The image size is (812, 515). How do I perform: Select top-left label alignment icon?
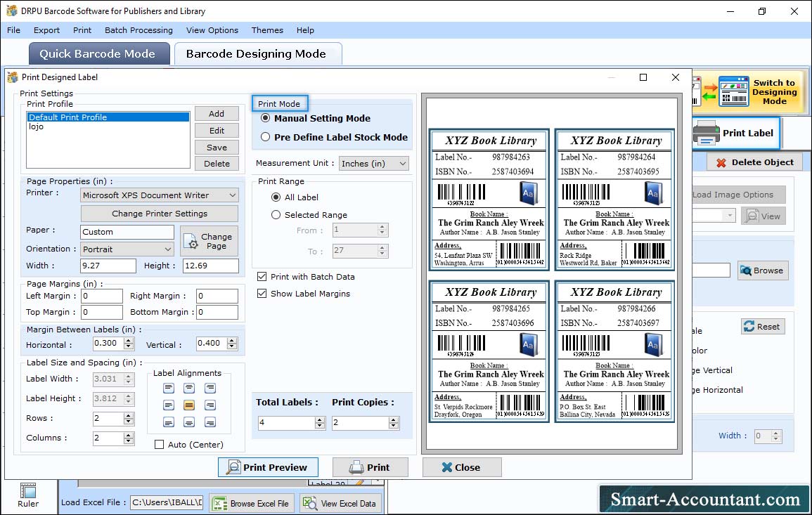(169, 389)
